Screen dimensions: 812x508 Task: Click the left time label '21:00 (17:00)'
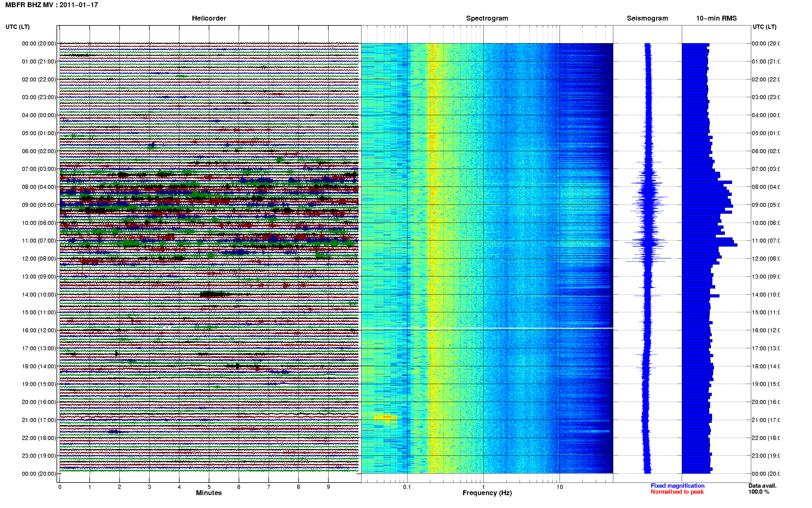coord(39,420)
